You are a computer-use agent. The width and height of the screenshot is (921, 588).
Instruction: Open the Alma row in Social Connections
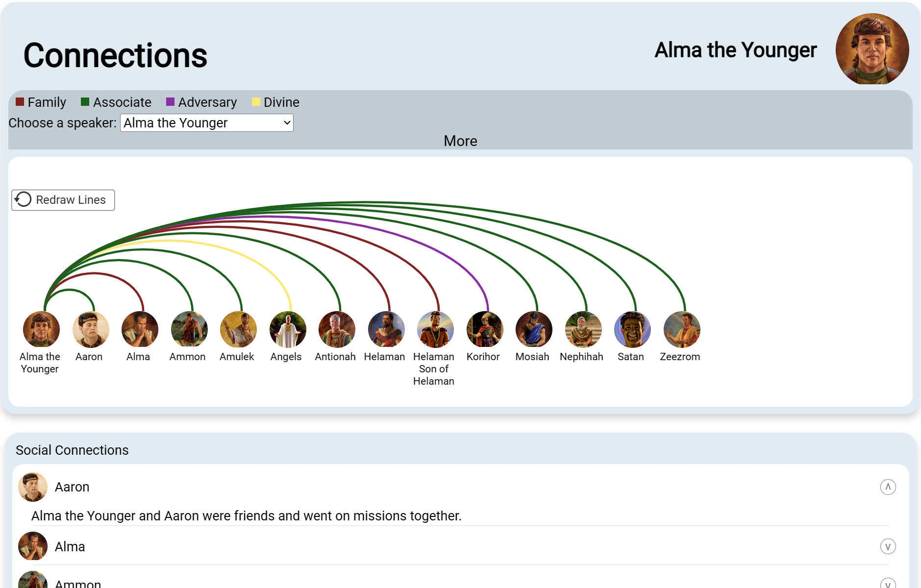point(70,546)
